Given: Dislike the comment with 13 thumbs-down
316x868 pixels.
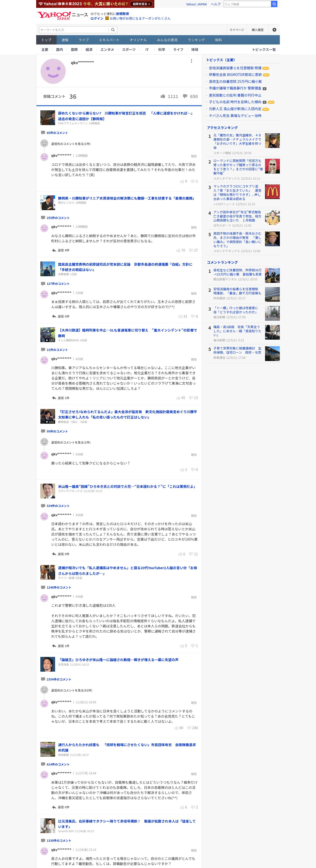Looking at the screenshot, I should point(191,398).
